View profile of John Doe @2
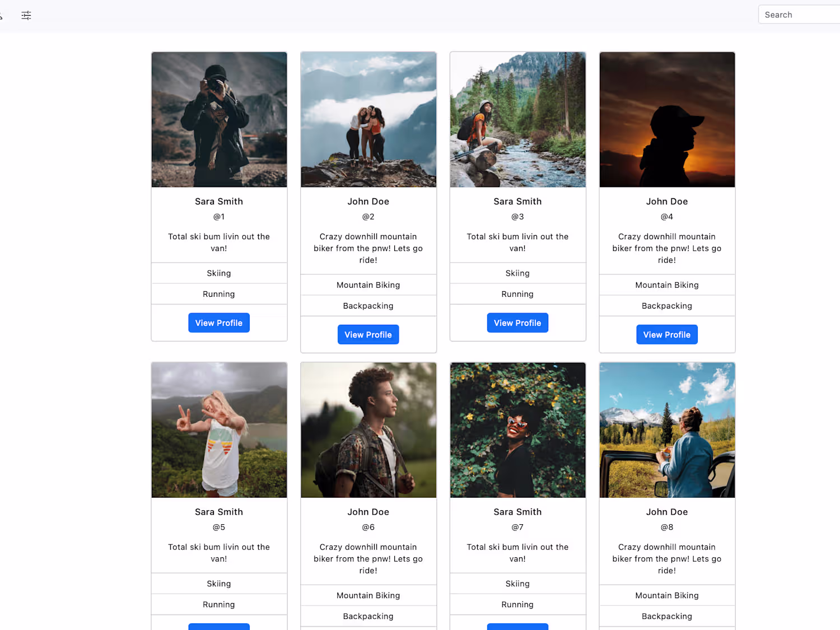 368,334
